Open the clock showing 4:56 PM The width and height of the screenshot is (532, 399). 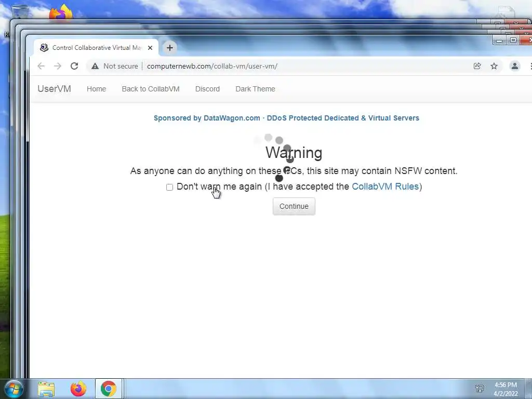[x=506, y=389]
